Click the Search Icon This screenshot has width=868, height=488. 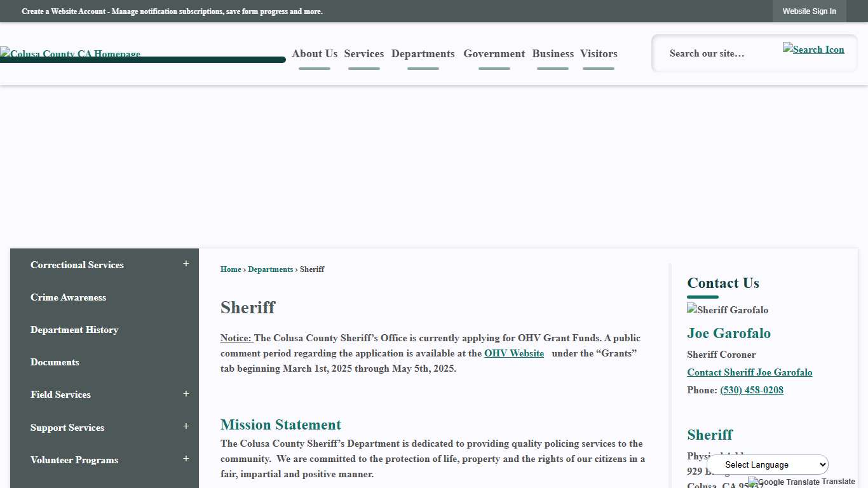pyautogui.click(x=813, y=49)
